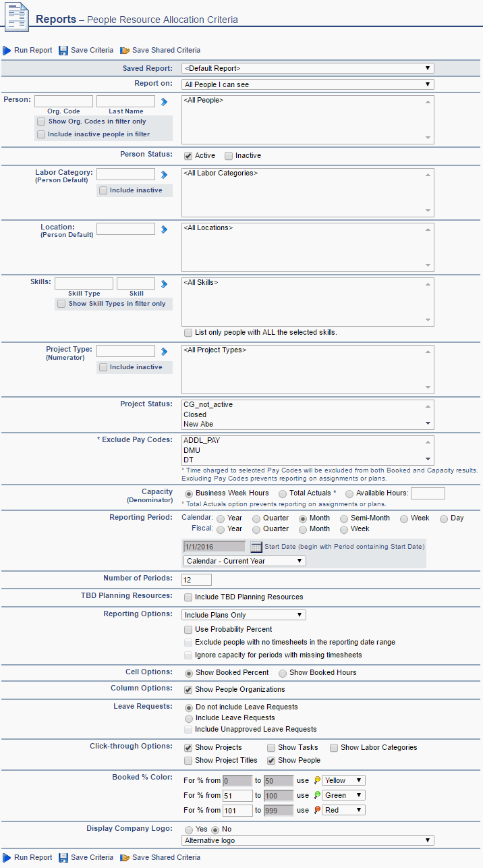
Task: Open the Yellow color selection dropdown
Action: click(344, 781)
